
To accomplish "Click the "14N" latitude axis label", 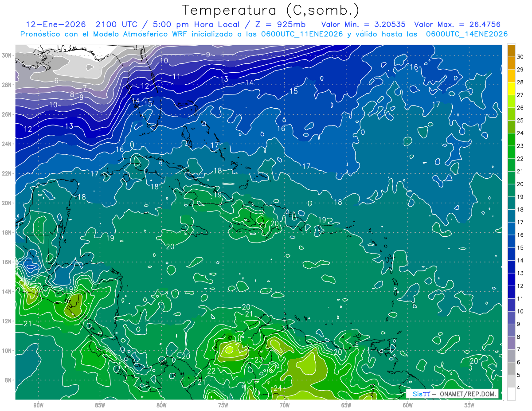I will click(x=8, y=292).
